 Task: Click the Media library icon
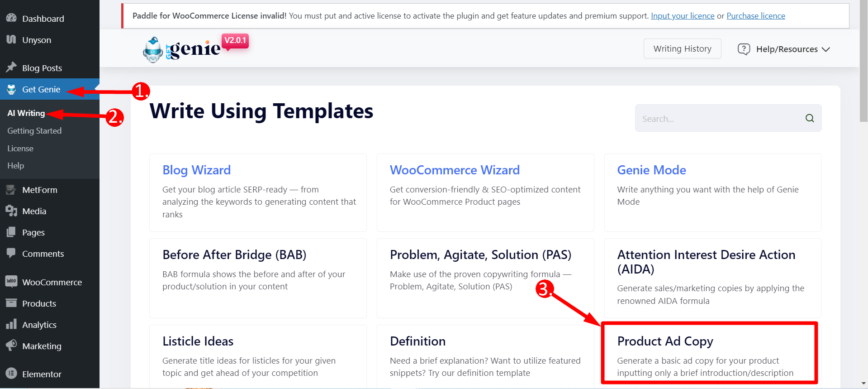(x=11, y=211)
